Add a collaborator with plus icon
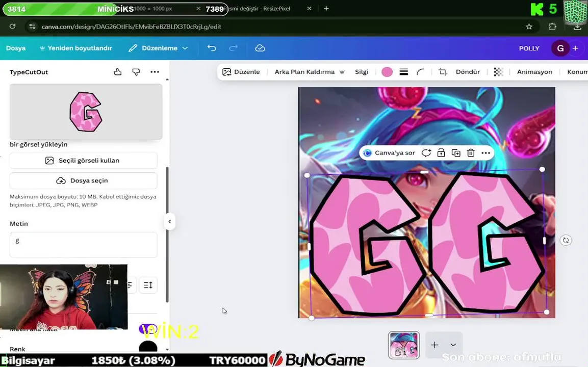Screen dimensions: 588x367 575,48
